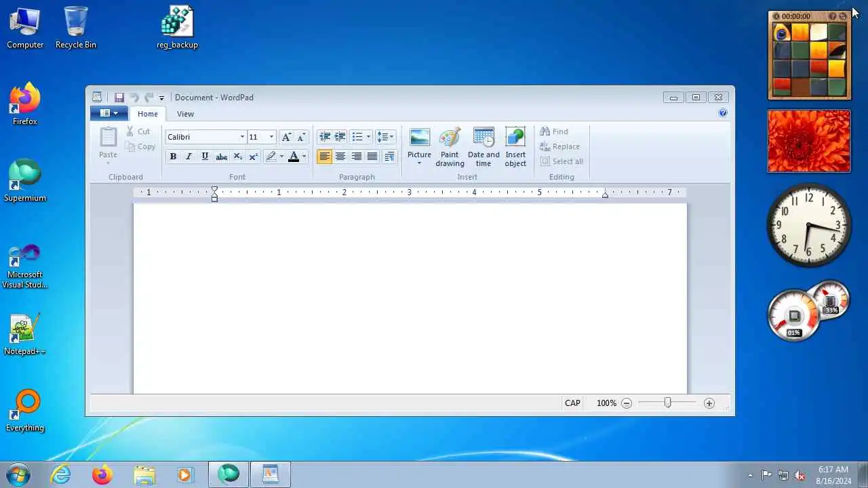Select Justify text alignment
The image size is (868, 488).
pos(372,157)
